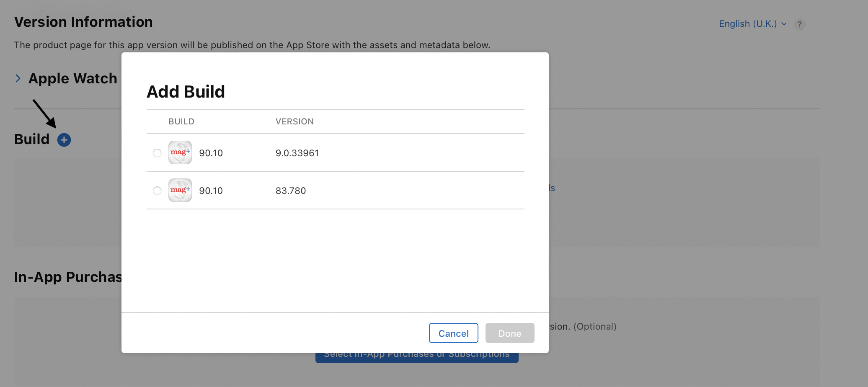The image size is (868, 387).
Task: Click the Build section heading
Action: point(32,139)
